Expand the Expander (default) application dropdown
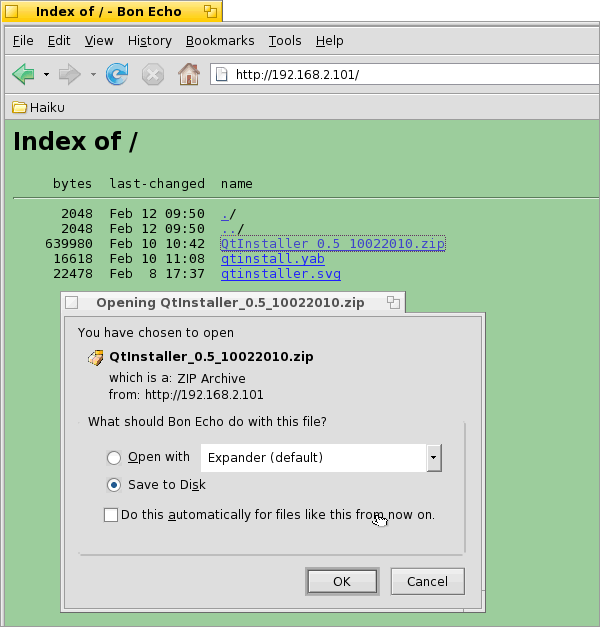This screenshot has width=600, height=627. pos(433,458)
